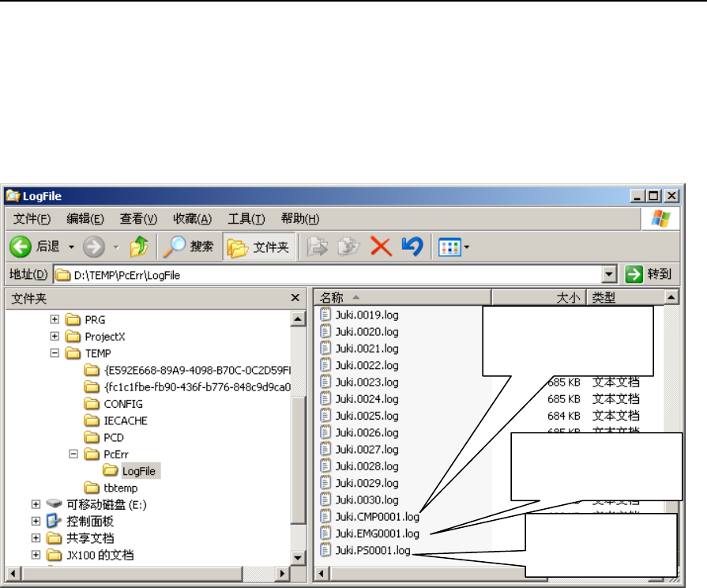Select the CONFIG folder
This screenshot has height=588, width=707.
coord(113,404)
